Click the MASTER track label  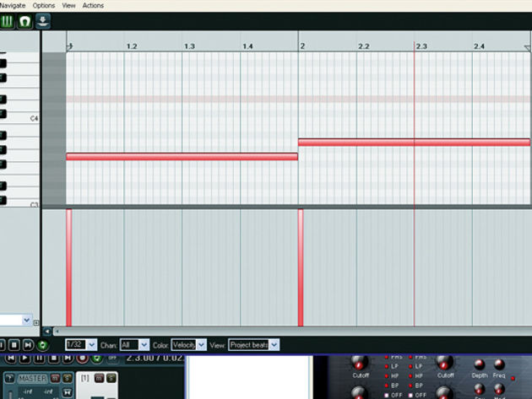tap(33, 378)
